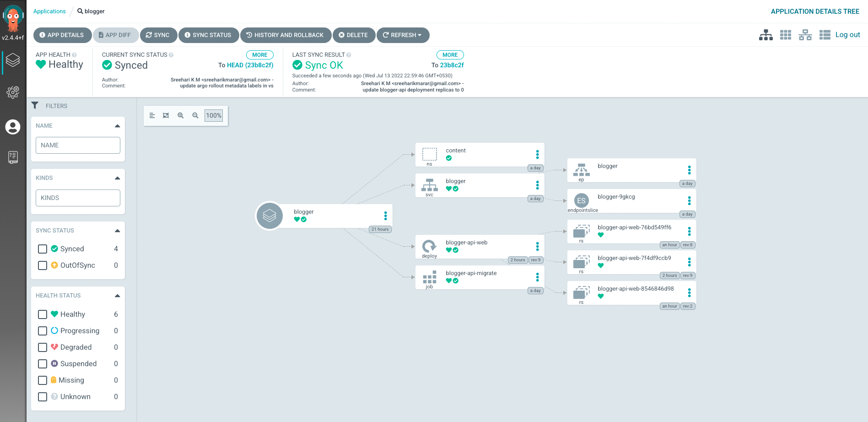Viewport: 868px width, 422px height.
Task: Open menu dots on blogger-api-web-7f4df9ccb9 replicaset
Action: pos(689,262)
